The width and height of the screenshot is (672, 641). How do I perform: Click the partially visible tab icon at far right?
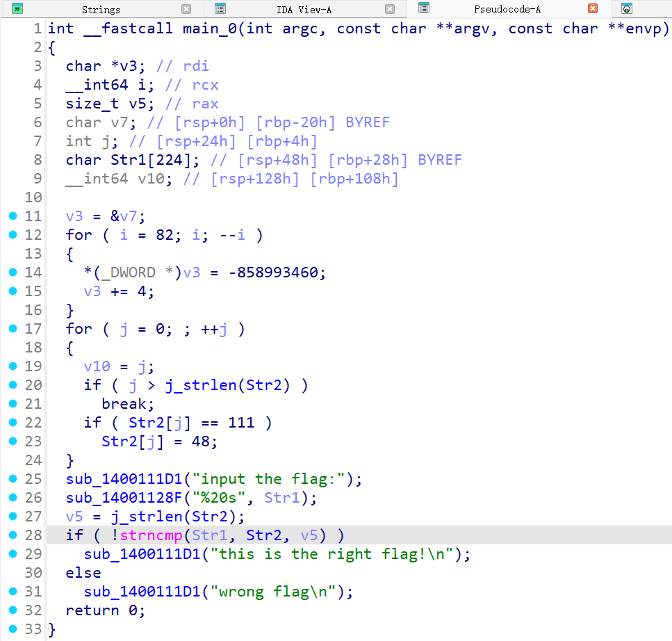point(627,9)
